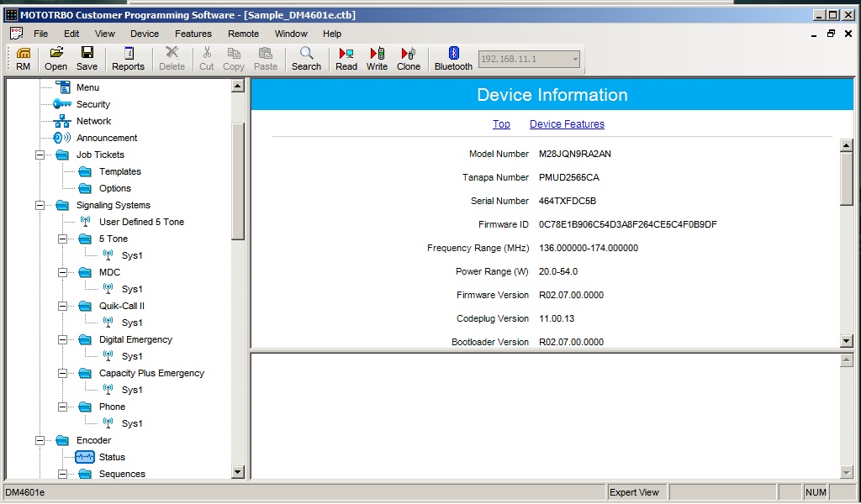This screenshot has width=861, height=504.
Task: Open the Edit menu
Action: (71, 34)
